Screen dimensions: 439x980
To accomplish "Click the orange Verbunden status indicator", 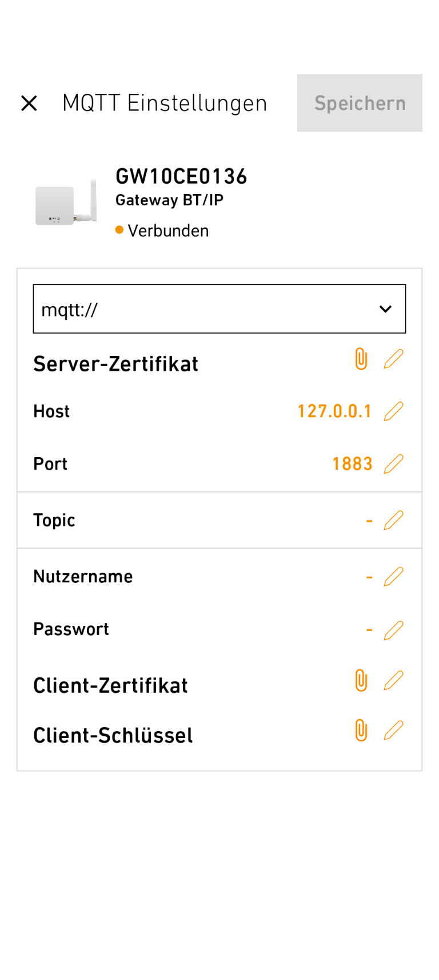I will tap(119, 230).
